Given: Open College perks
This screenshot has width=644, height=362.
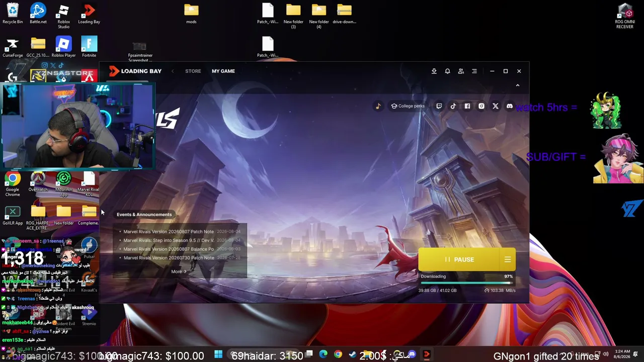Looking at the screenshot, I should point(408,106).
